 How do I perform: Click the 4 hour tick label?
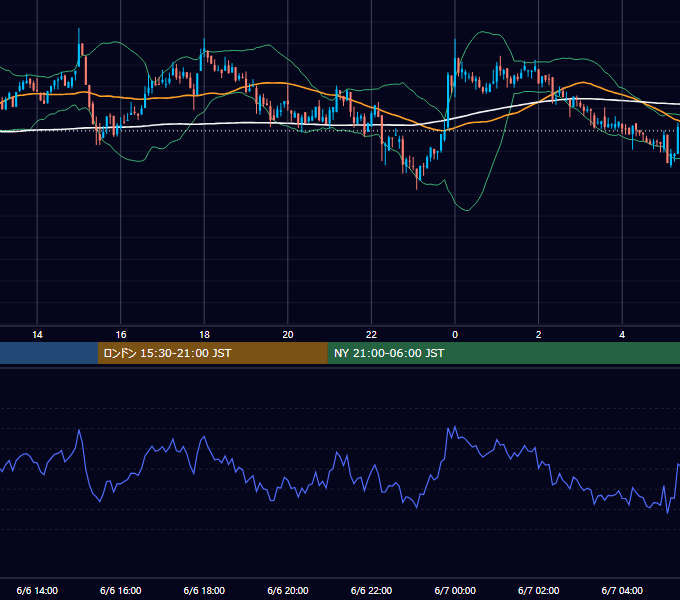tap(622, 335)
